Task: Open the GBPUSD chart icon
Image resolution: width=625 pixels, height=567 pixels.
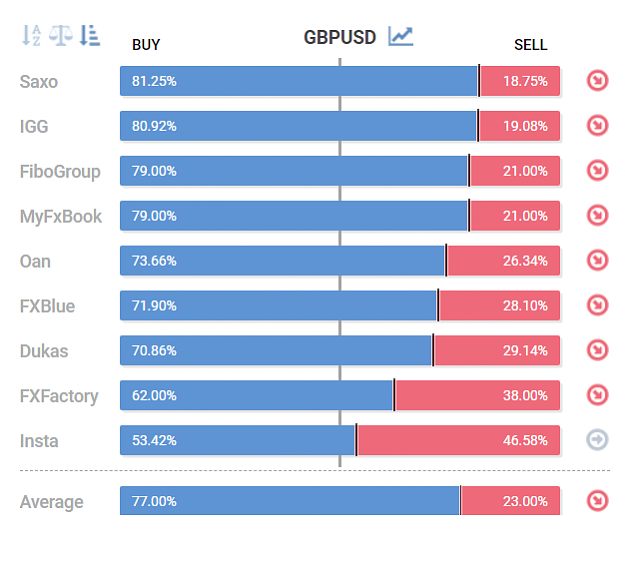Action: point(401,36)
